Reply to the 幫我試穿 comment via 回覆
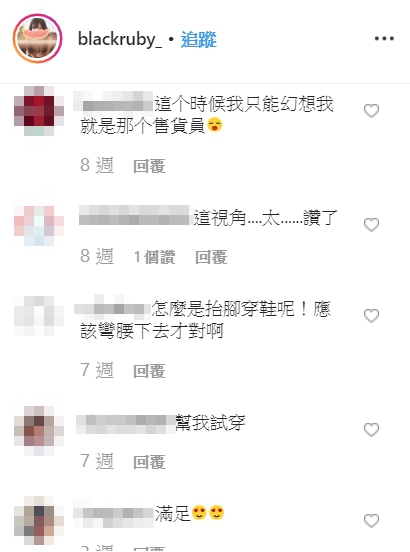Image resolution: width=410 pixels, height=552 pixels. [x=149, y=462]
